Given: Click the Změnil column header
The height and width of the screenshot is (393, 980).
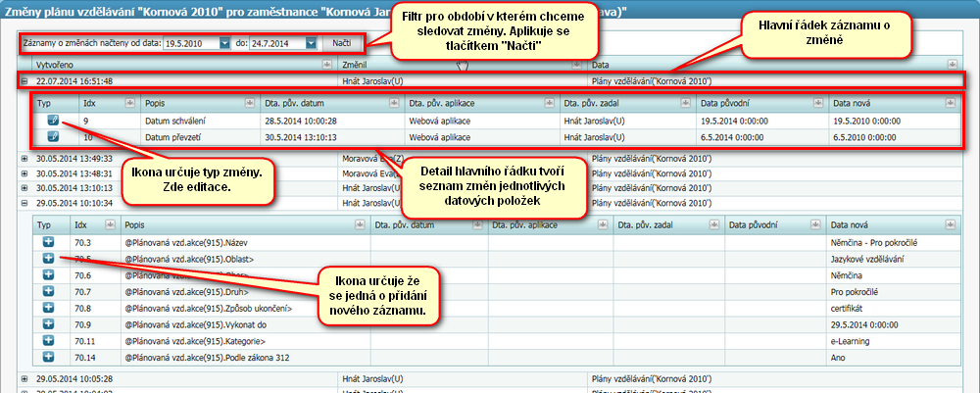Looking at the screenshot, I should [463, 65].
